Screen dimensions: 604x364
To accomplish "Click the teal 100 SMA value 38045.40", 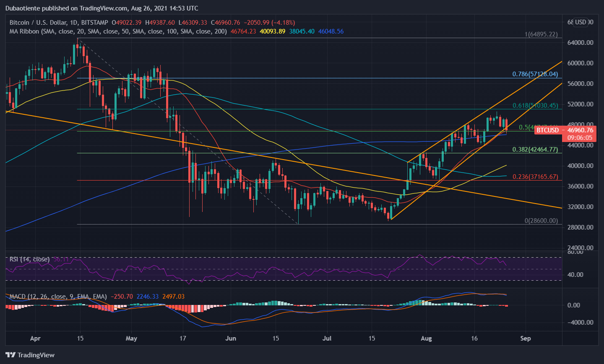I will pos(302,31).
